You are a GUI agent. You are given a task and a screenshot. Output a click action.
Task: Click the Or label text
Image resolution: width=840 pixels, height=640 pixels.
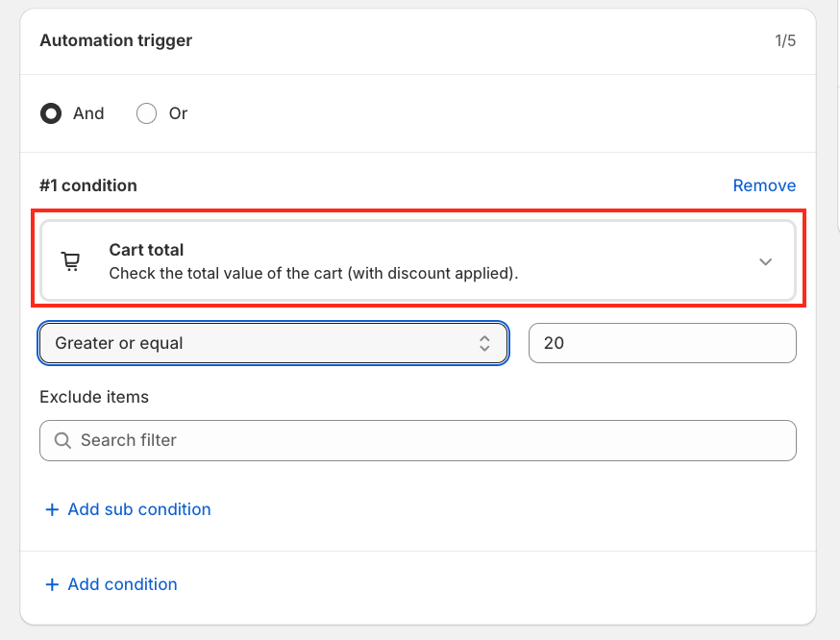tap(178, 113)
